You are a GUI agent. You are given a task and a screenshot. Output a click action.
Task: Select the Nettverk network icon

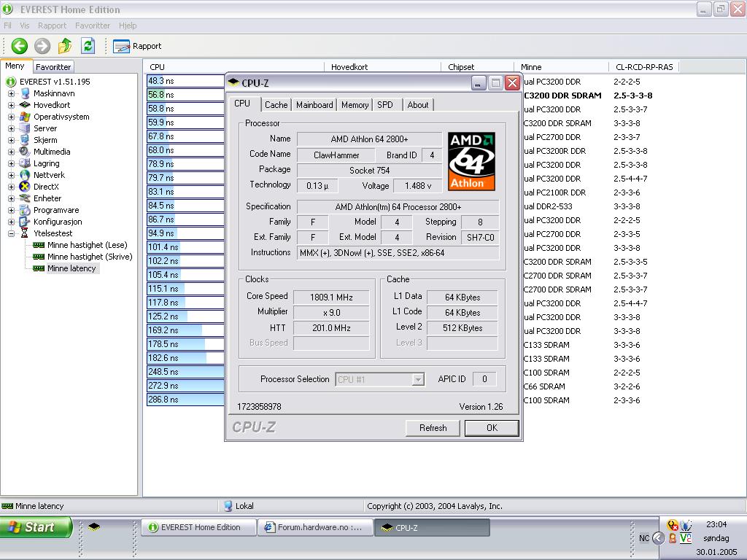(25, 175)
